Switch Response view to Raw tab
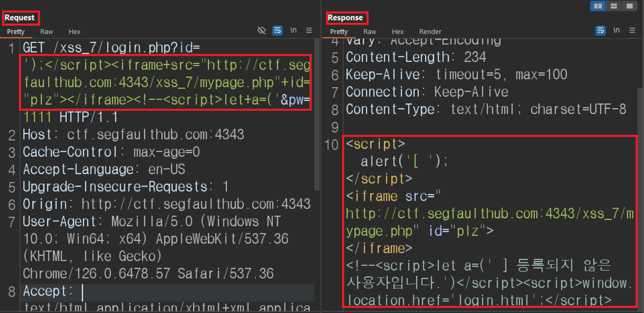644x313 pixels. [x=369, y=32]
